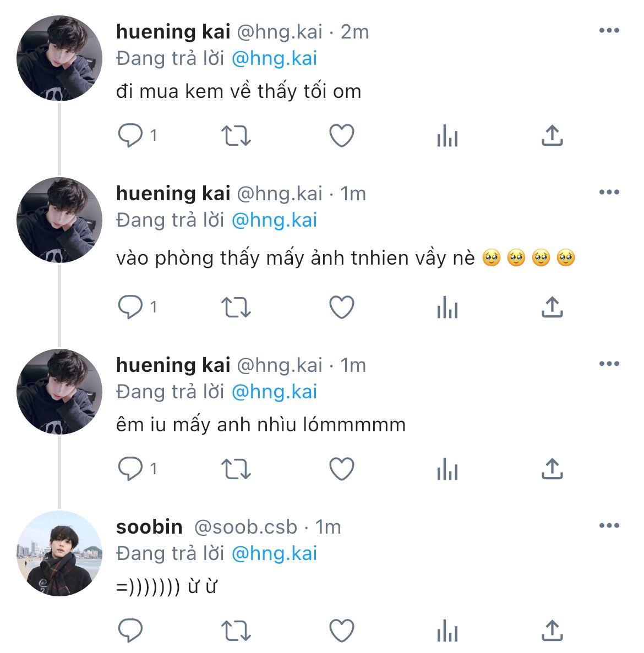Image resolution: width=644 pixels, height=653 pixels.
Task: Retweet the "êm iu mấy anh" tweet
Action: coord(236,469)
